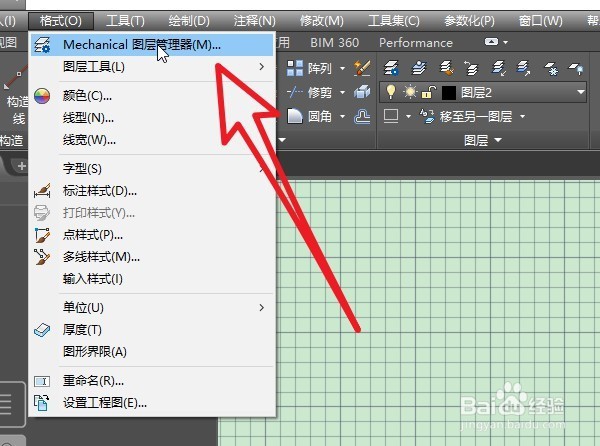Click layer freeze snowflake icon

click(551, 68)
